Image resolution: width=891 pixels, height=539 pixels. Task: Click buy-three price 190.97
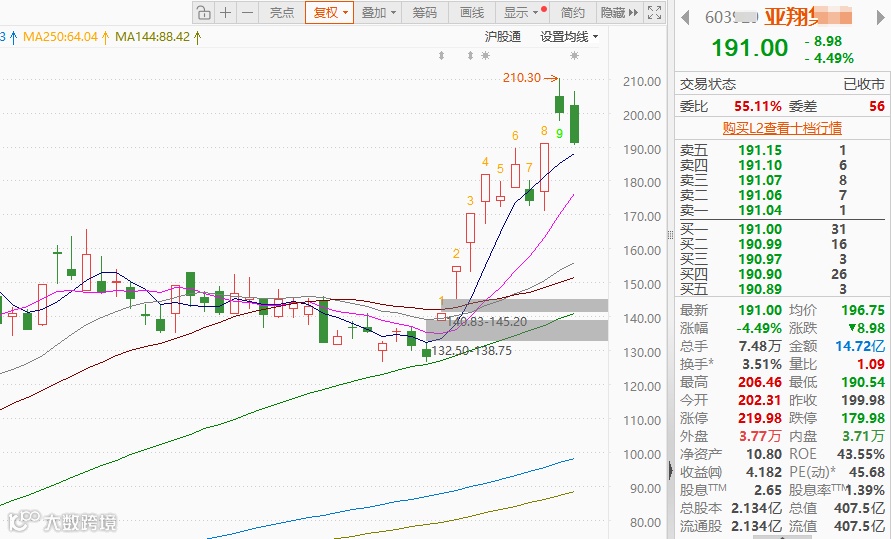(760, 259)
